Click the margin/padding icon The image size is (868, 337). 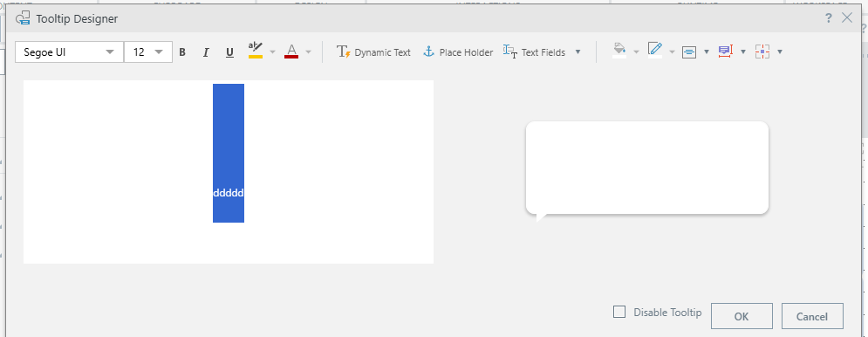point(762,52)
